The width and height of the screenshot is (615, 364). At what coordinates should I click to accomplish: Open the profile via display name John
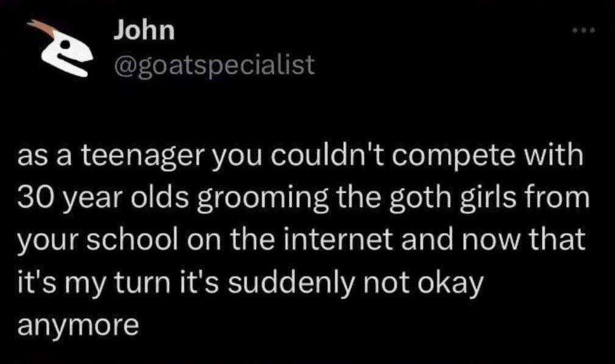(144, 30)
